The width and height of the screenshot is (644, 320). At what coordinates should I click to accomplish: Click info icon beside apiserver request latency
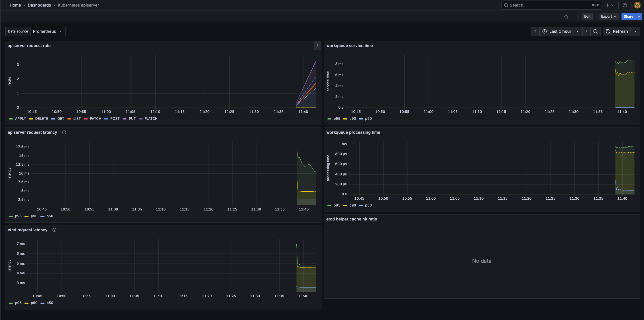click(64, 132)
